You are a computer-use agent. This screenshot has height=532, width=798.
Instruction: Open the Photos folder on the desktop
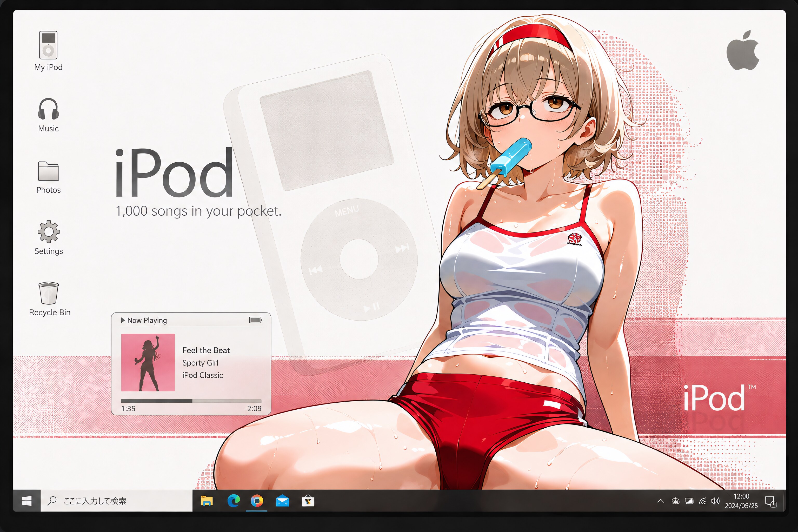tap(49, 177)
